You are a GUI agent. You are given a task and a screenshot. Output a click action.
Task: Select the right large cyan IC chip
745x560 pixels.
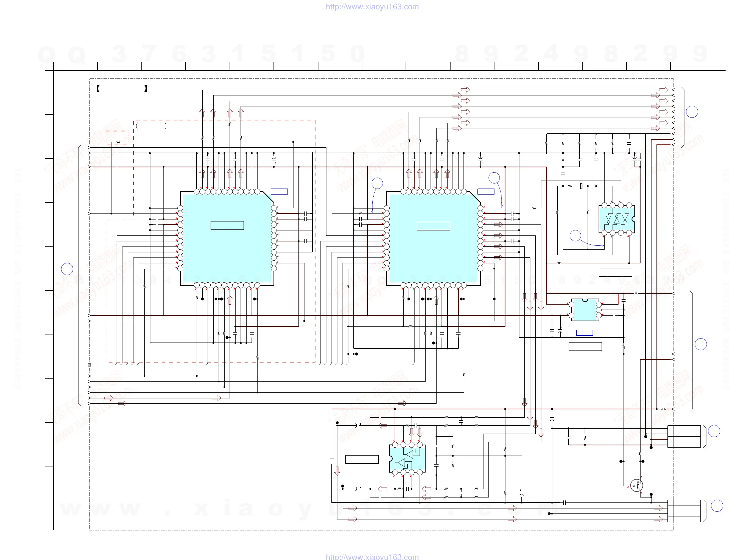(434, 238)
